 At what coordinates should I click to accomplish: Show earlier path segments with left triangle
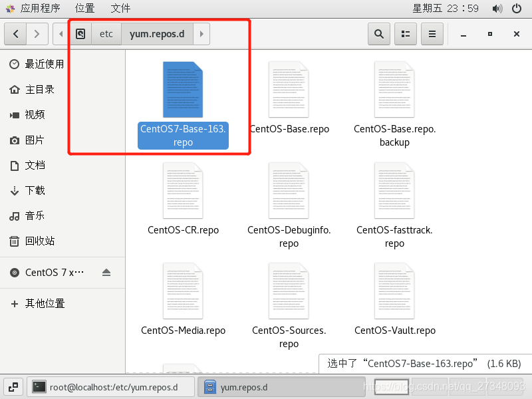[x=61, y=34]
